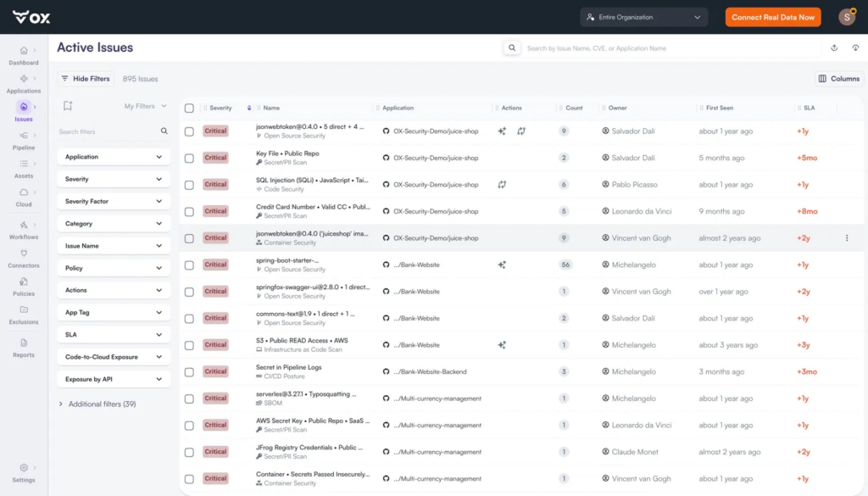868x496 pixels.
Task: Check the Key File Public Repo issue checkbox
Action: (x=189, y=159)
